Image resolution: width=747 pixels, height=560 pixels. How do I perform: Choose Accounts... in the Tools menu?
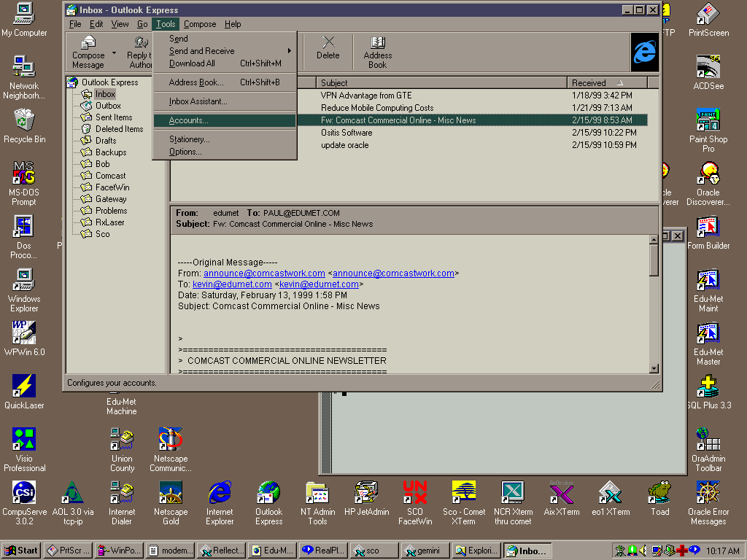tap(225, 120)
